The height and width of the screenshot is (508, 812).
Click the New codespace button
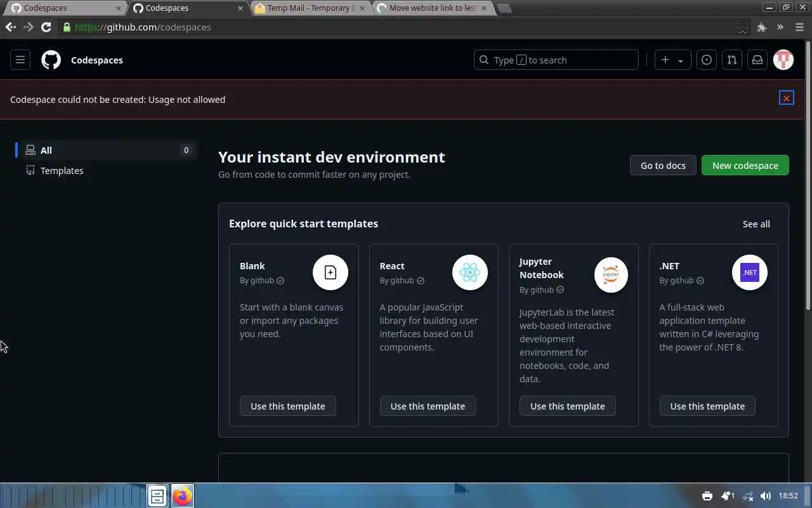click(745, 165)
